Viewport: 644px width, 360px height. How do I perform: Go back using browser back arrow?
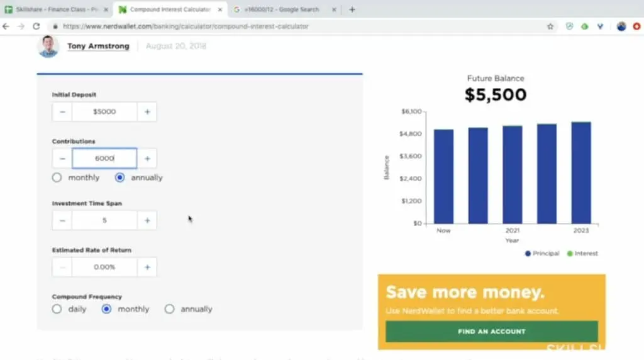tap(6, 26)
